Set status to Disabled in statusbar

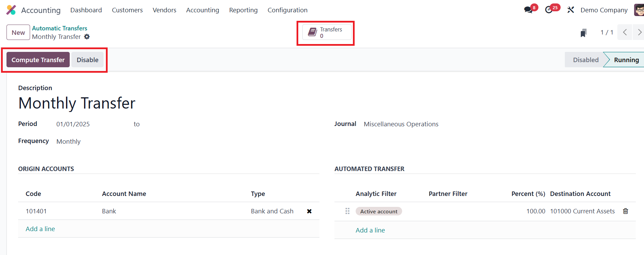tap(586, 60)
